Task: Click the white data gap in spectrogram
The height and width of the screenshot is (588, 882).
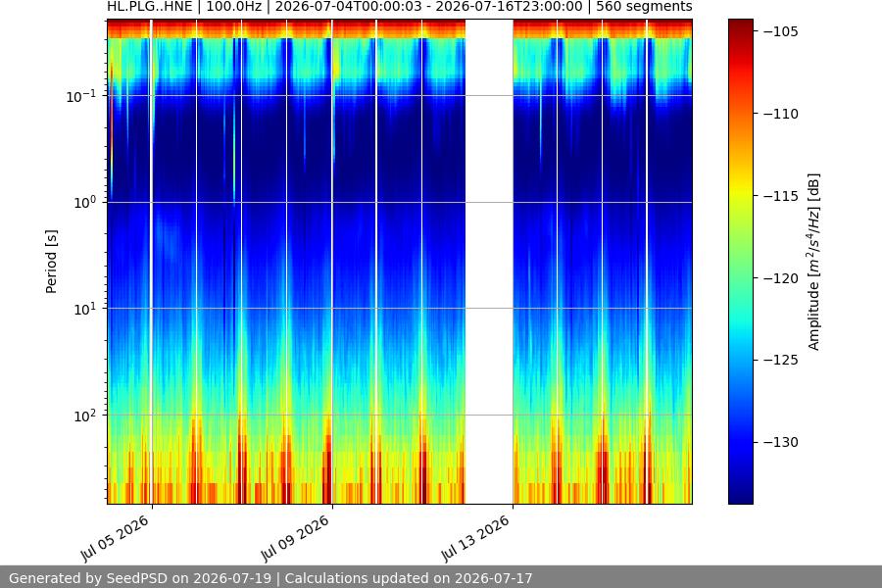Action: [489, 262]
